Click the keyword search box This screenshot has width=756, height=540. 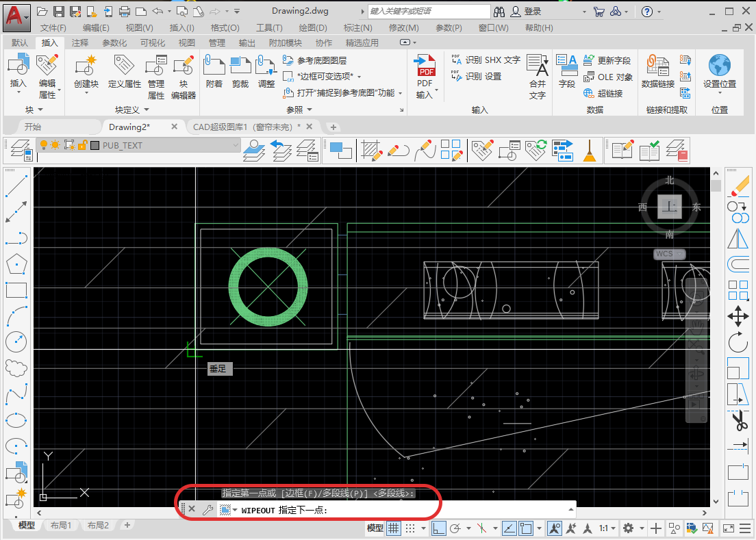pos(429,11)
